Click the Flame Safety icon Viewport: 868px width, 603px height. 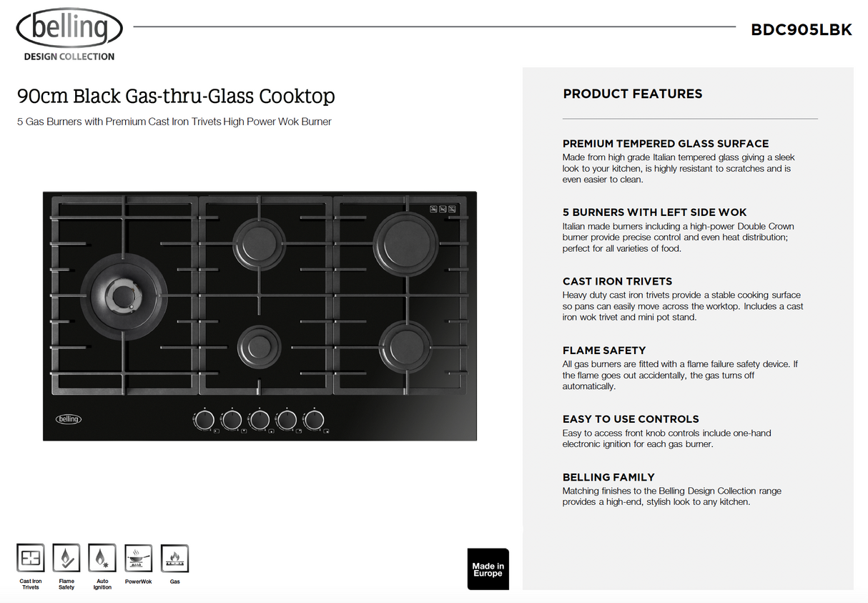point(66,558)
